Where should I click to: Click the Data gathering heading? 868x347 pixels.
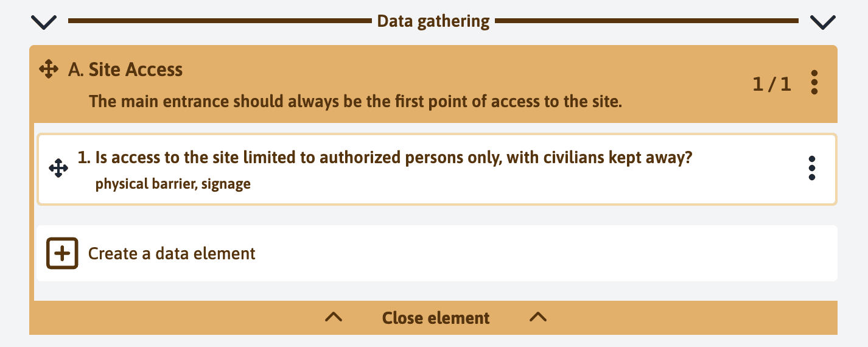[x=433, y=21]
